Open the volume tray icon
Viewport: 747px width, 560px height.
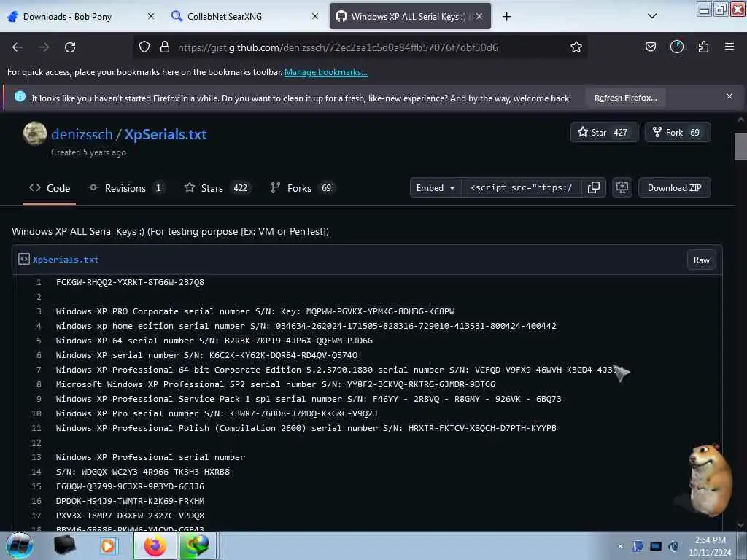click(x=673, y=546)
